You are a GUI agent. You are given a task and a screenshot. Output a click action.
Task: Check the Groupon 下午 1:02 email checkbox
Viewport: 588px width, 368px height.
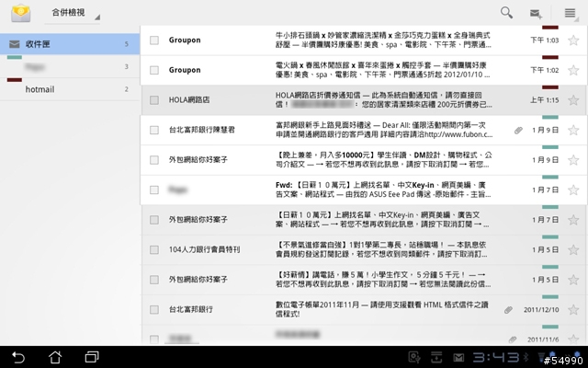[154, 70]
